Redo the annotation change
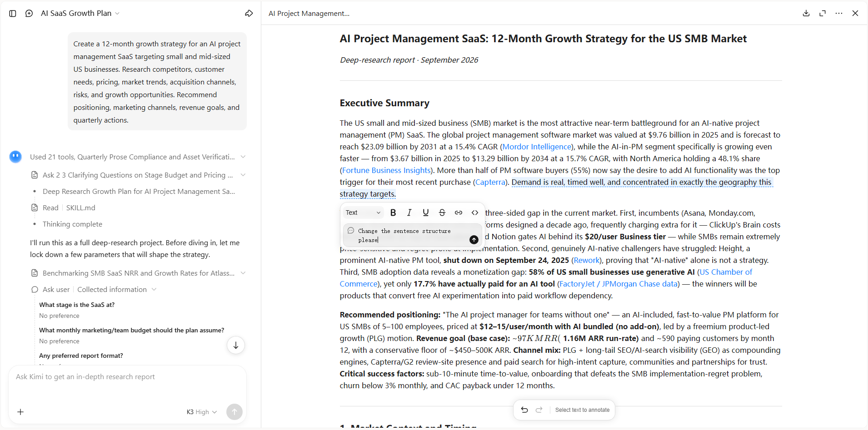The width and height of the screenshot is (868, 430). 539,410
